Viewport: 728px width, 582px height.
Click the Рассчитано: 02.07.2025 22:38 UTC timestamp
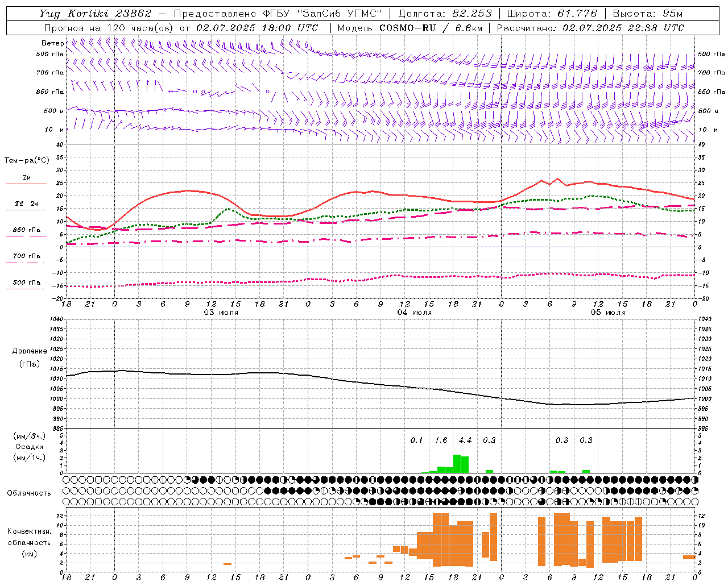tap(590, 28)
